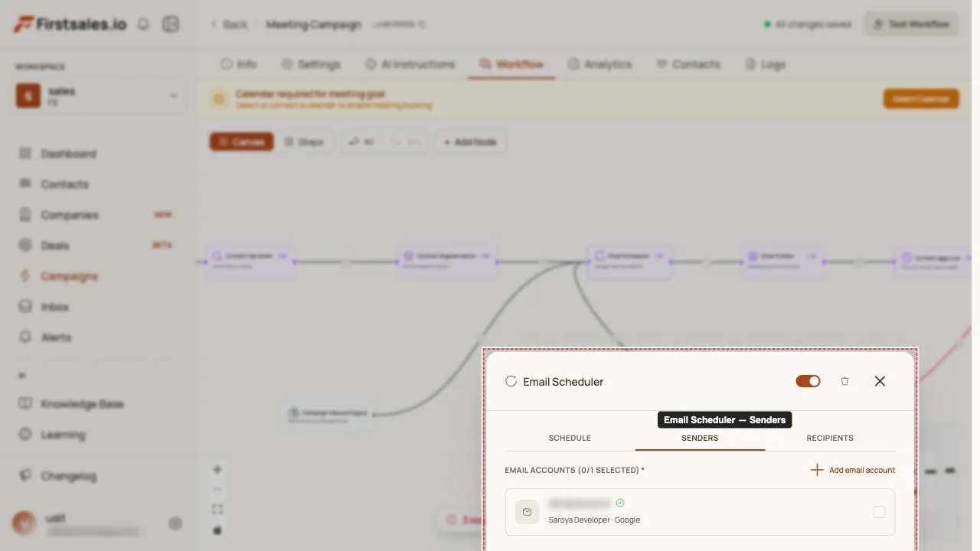
Task: Click the Meeting Campaign title
Action: tap(313, 24)
